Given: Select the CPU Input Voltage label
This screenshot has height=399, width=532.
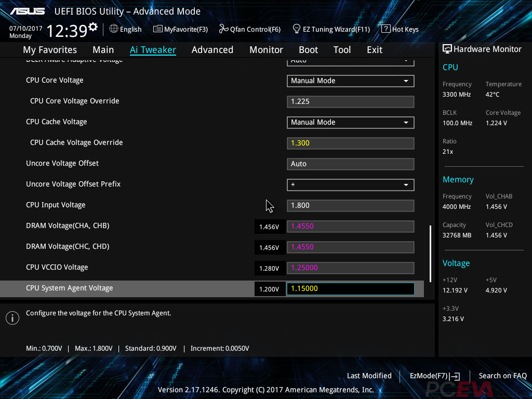Looking at the screenshot, I should tap(56, 205).
